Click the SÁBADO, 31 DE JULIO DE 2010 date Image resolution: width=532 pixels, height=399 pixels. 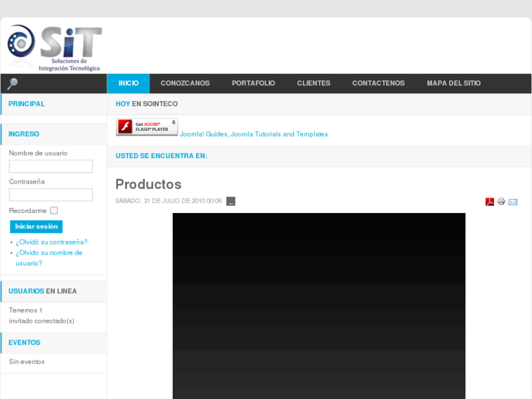168,201
